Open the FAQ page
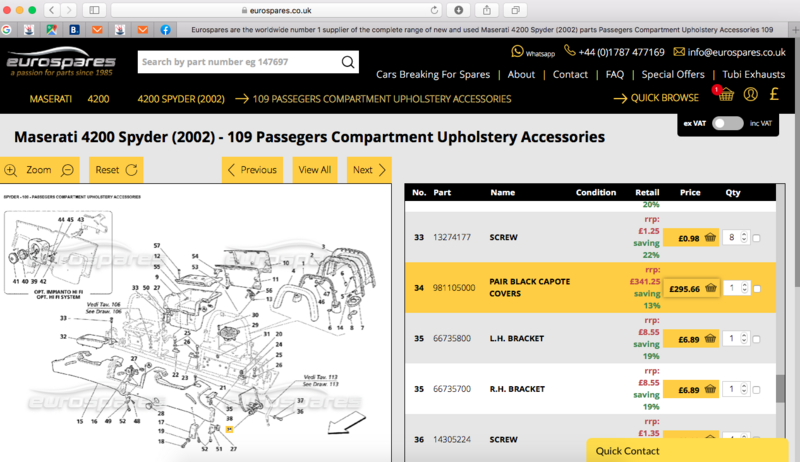This screenshot has height=462, width=800. (615, 74)
